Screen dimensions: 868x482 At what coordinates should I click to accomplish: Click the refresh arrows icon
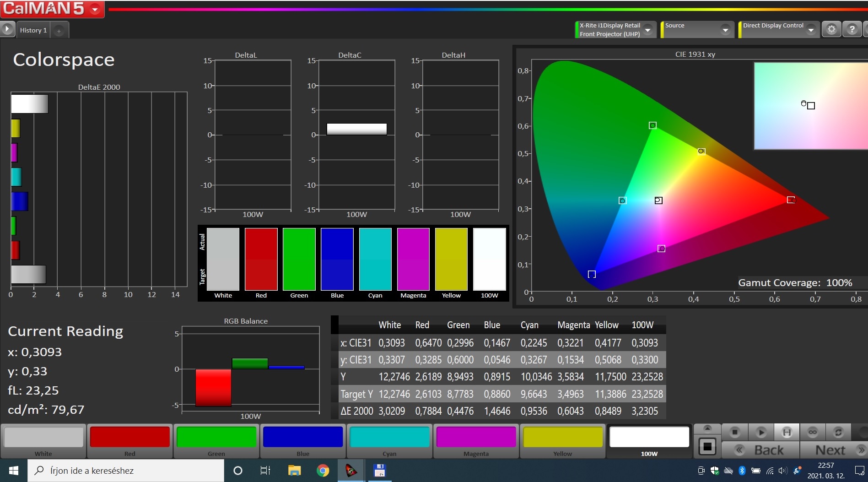838,432
